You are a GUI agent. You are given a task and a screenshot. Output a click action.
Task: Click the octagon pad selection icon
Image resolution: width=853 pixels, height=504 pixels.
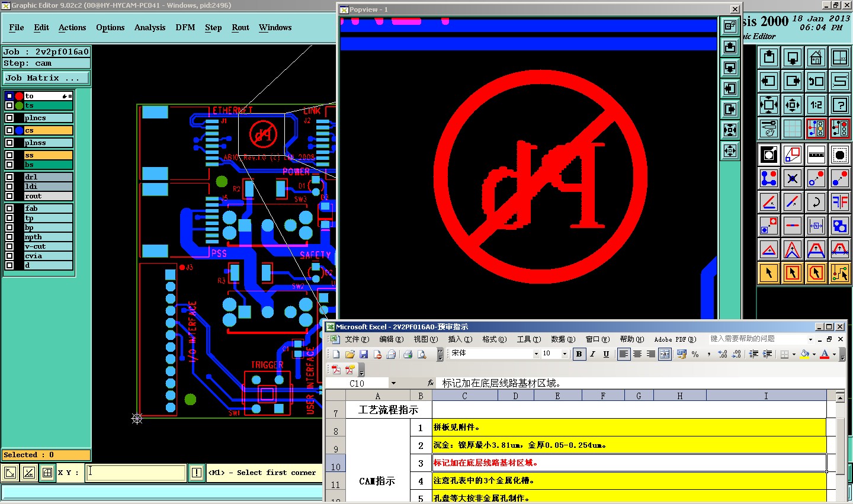click(x=840, y=155)
